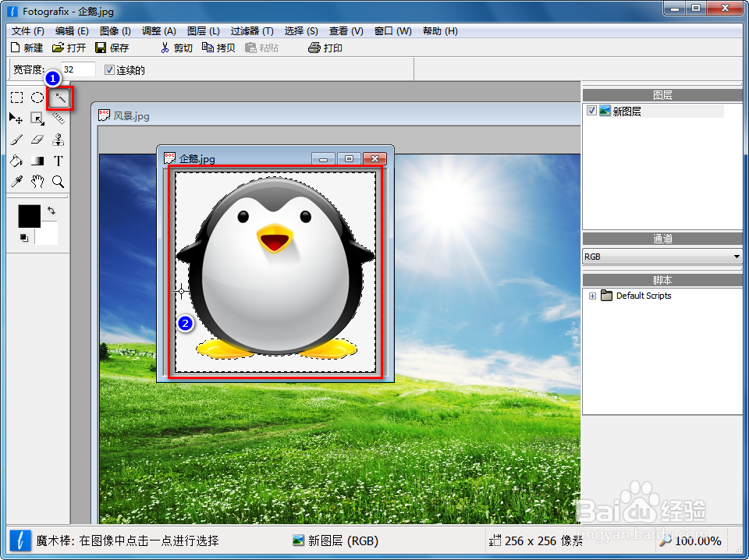Select the rectangular marquee tool
The width and height of the screenshot is (749, 560).
[16, 97]
